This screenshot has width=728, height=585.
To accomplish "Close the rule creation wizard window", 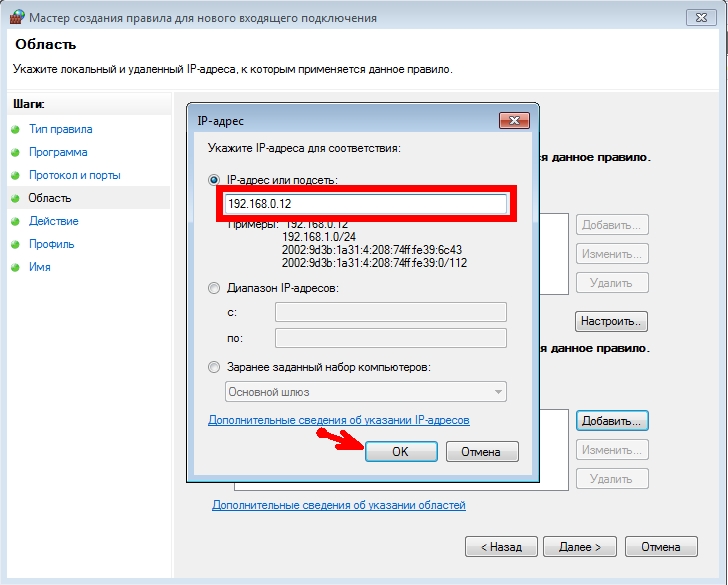I will click(701, 18).
